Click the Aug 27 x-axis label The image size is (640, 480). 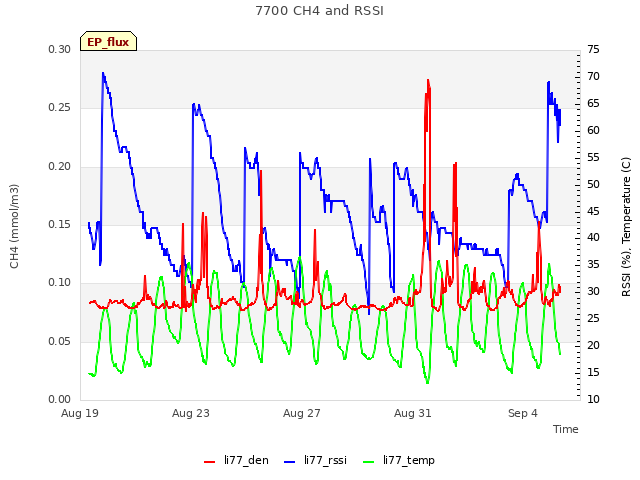pyautogui.click(x=302, y=413)
